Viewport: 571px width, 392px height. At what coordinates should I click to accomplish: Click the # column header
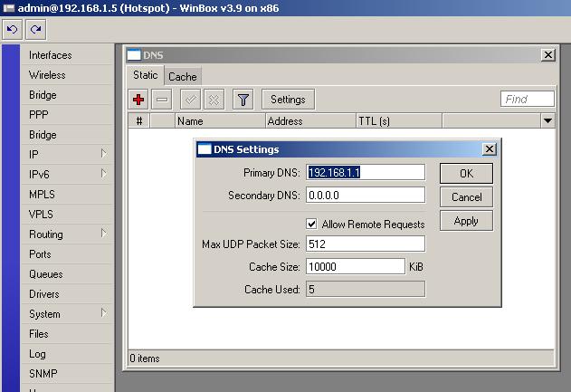tap(139, 120)
